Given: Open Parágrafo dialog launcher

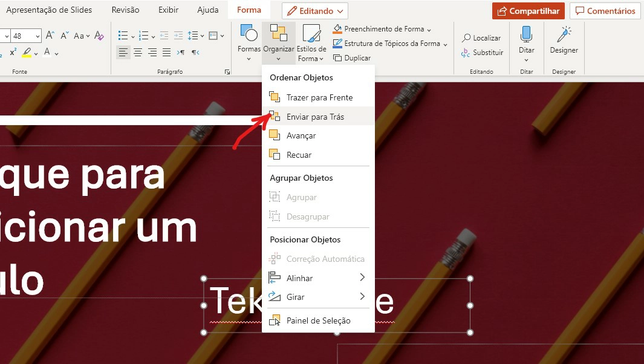Looking at the screenshot, I should 227,72.
